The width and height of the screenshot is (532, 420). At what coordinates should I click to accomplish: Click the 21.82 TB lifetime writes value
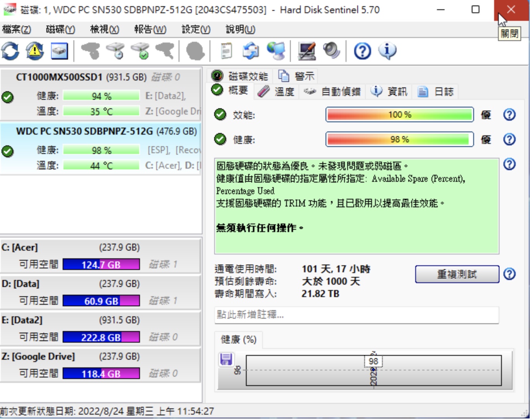pos(320,294)
